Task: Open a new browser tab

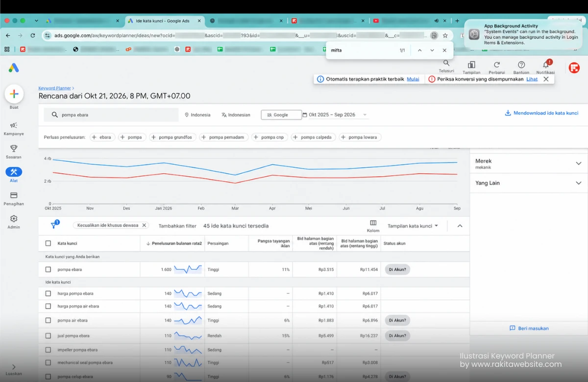Action: click(457, 21)
